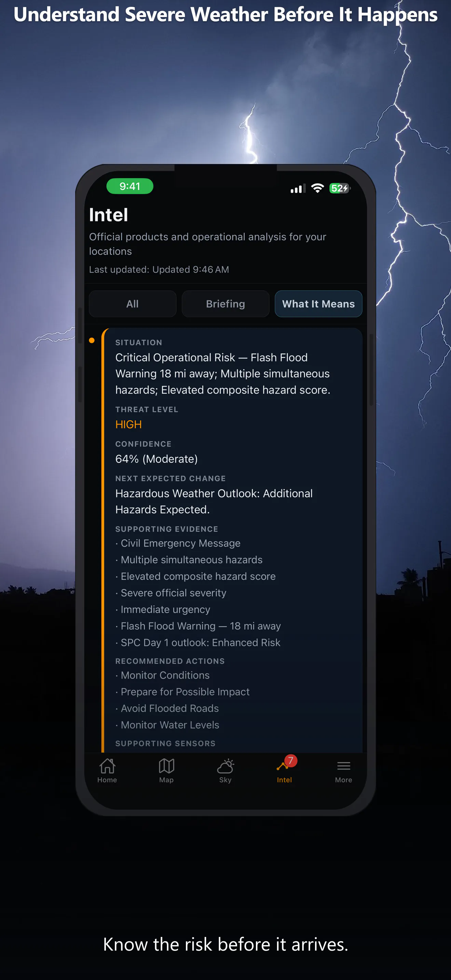
Task: Select the What It Means tab
Action: [x=318, y=303]
